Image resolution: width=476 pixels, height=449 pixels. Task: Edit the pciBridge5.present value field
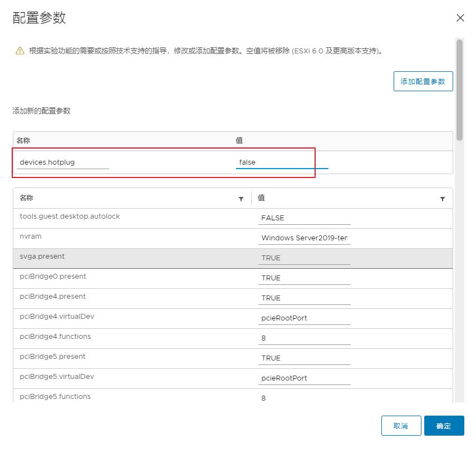304,358
